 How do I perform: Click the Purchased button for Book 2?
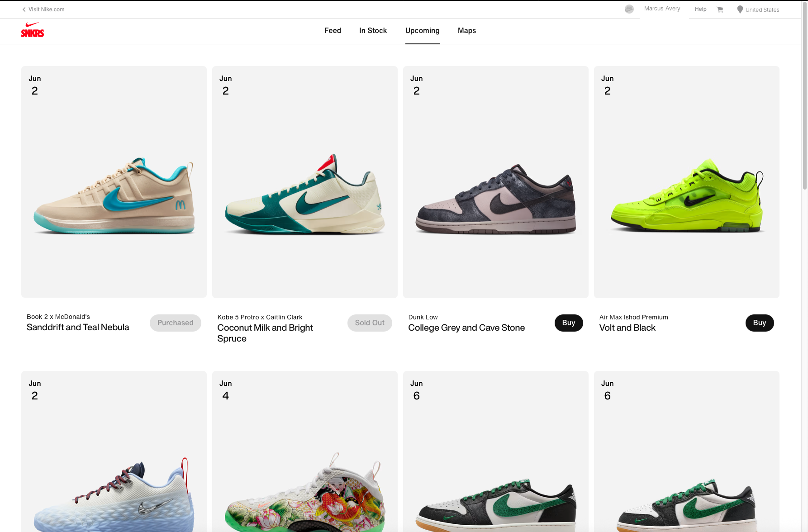176,323
